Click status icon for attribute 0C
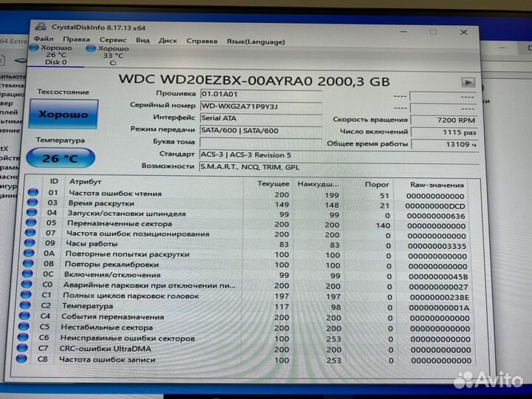Image resolution: width=532 pixels, height=399 pixels. coord(27,273)
